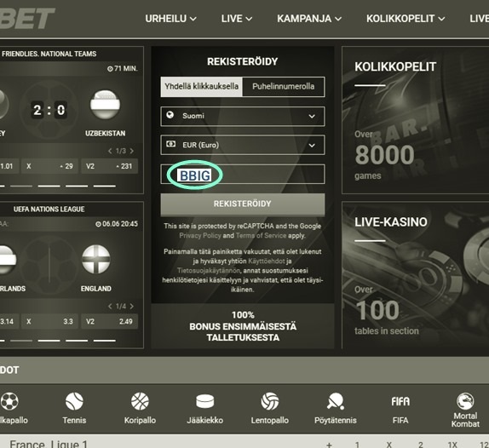
Task: Click the plus icon in Ligue 1 header
Action: [x=329, y=445]
